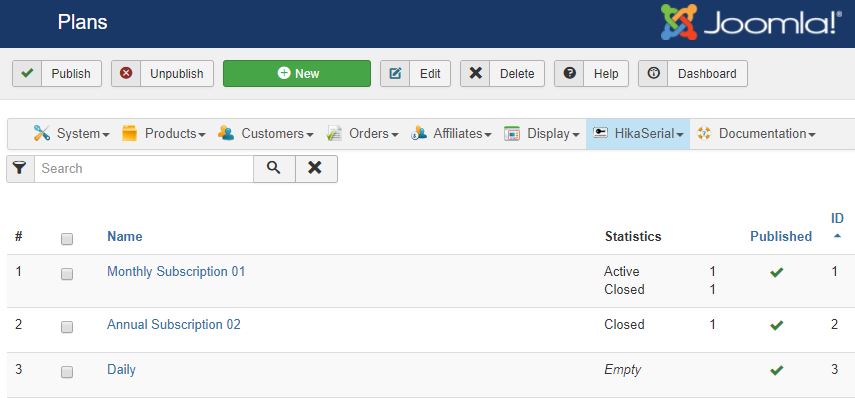Click the green Publish checkmark icon

coord(27,74)
